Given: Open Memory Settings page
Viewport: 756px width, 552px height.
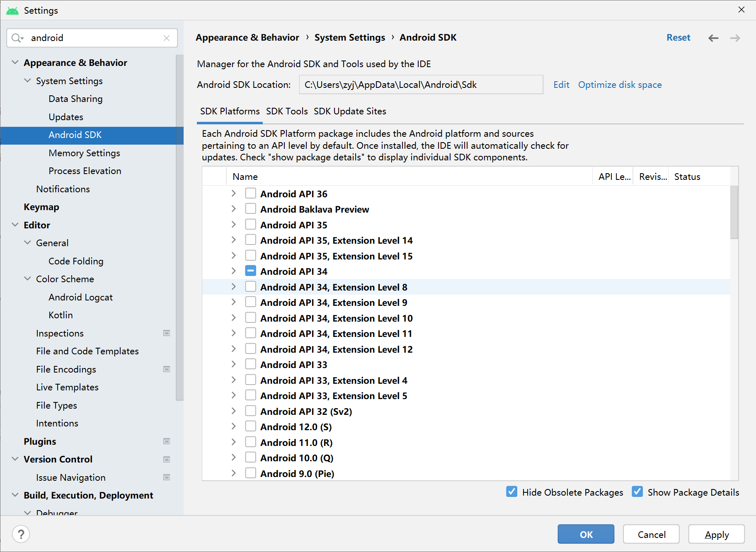Looking at the screenshot, I should (x=85, y=153).
